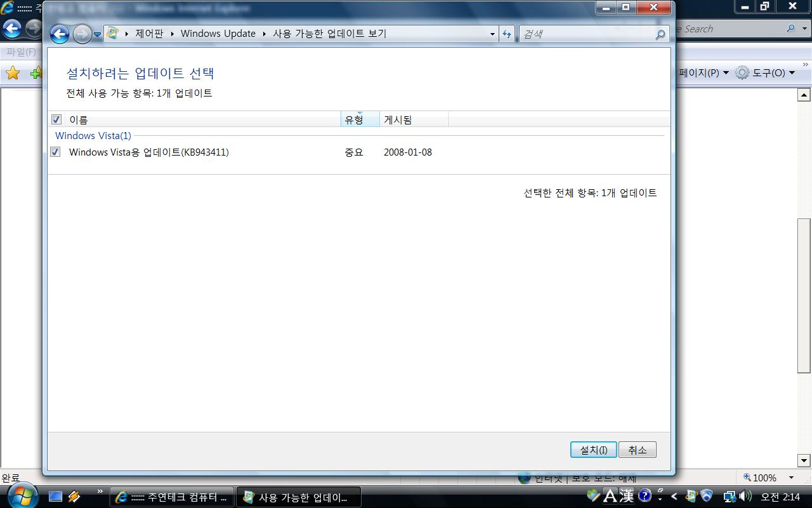Uncheck the KB943411 update checkbox
Image resolution: width=812 pixels, height=508 pixels.
click(x=56, y=152)
